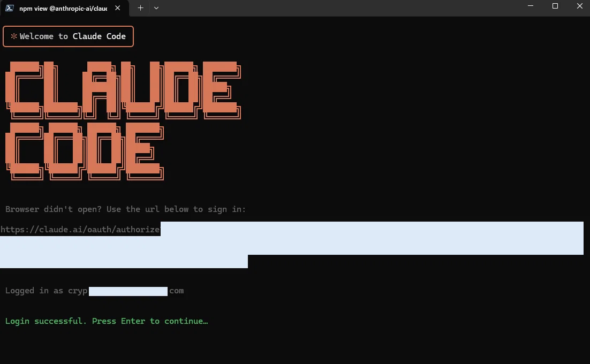Click the https://claude.ai/oauth/authorize URL

(x=80, y=230)
